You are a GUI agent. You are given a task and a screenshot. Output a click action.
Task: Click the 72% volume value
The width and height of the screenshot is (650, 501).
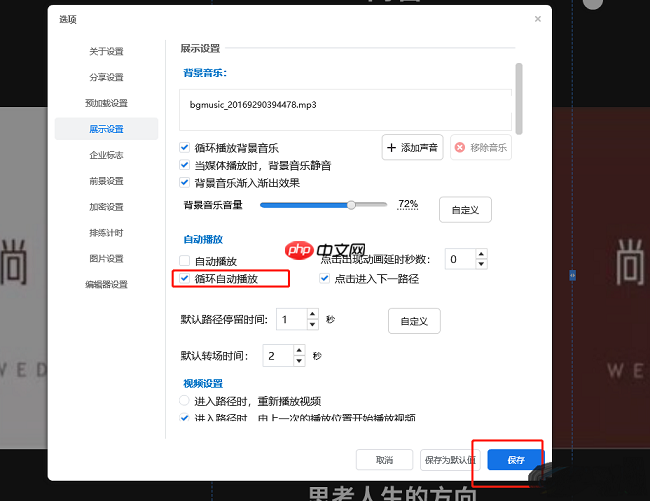click(x=408, y=204)
